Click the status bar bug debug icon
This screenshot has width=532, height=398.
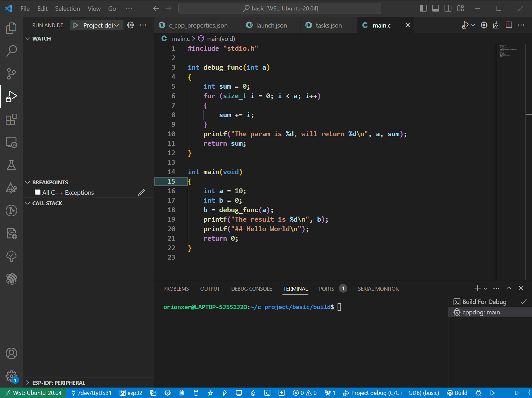[478, 393]
